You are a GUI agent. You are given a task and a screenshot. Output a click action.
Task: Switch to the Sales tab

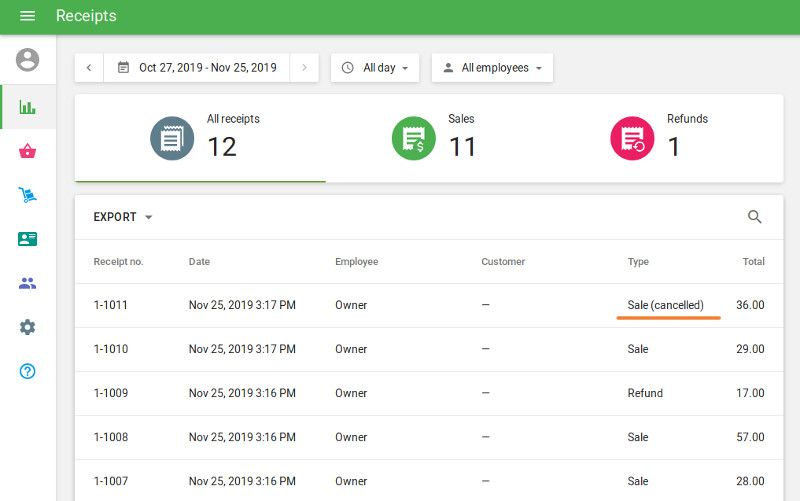(x=435, y=138)
